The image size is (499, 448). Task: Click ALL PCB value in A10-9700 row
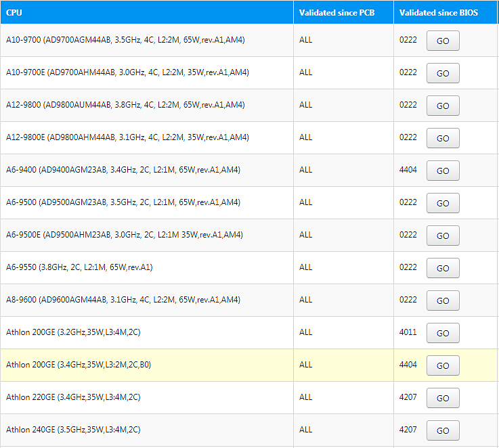point(305,40)
